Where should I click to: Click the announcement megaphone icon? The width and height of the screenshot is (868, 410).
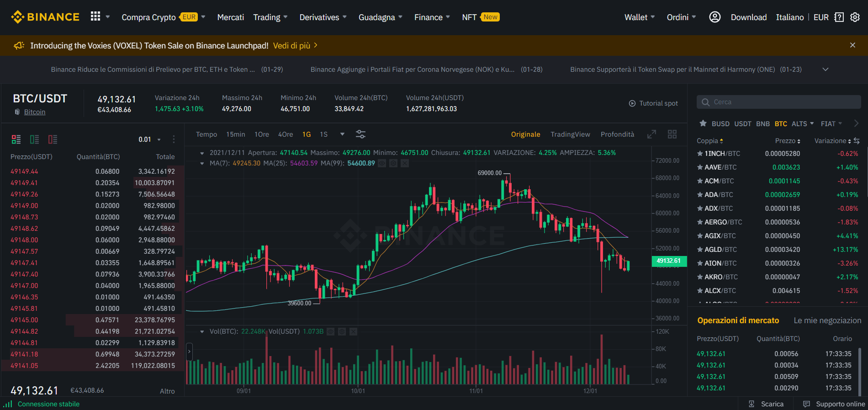click(x=19, y=46)
